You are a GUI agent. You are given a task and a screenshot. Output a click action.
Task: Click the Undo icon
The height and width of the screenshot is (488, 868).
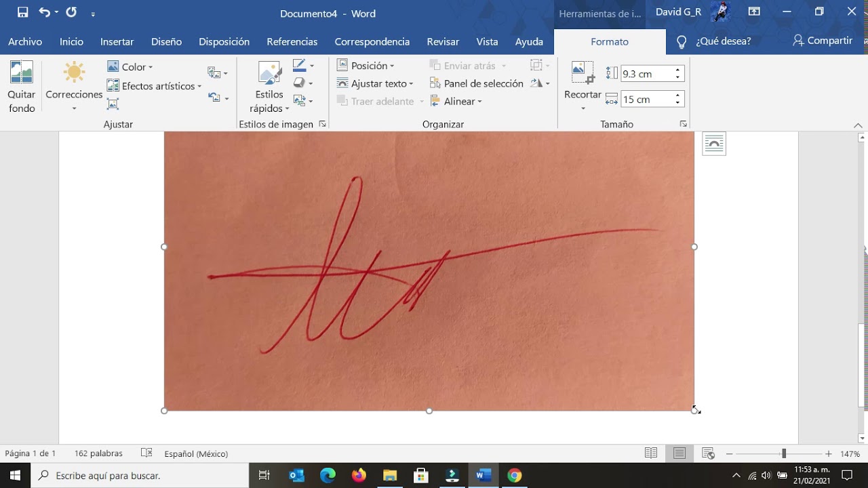tap(44, 12)
